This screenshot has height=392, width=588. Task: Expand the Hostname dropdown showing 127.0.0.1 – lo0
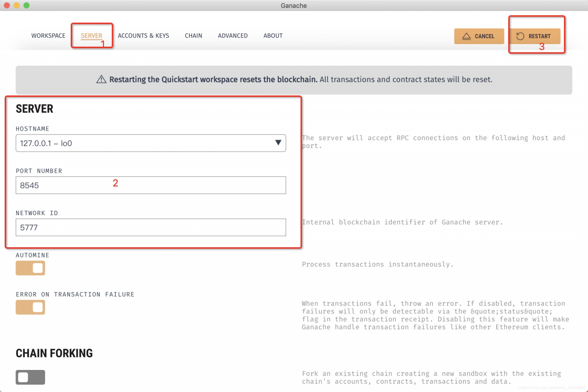pos(151,143)
